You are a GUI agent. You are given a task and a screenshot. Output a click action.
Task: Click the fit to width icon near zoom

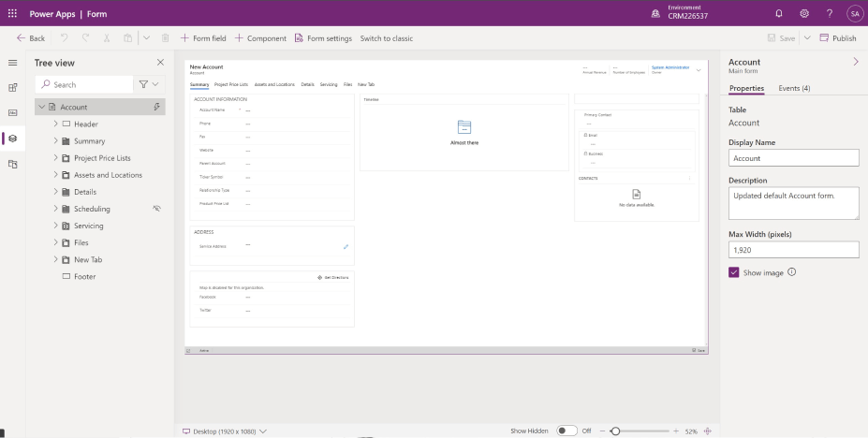pos(708,431)
